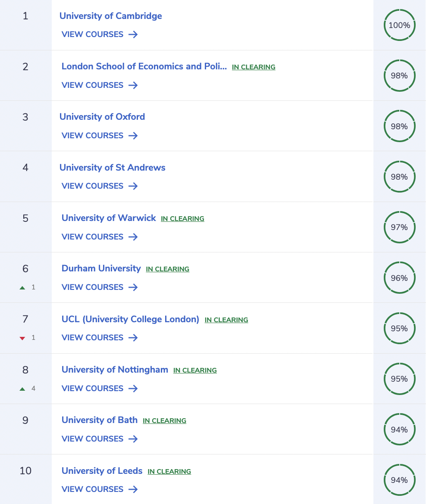Image resolution: width=426 pixels, height=504 pixels.
Task: Click In Clearing badge for Durham University
Action: coord(168,269)
